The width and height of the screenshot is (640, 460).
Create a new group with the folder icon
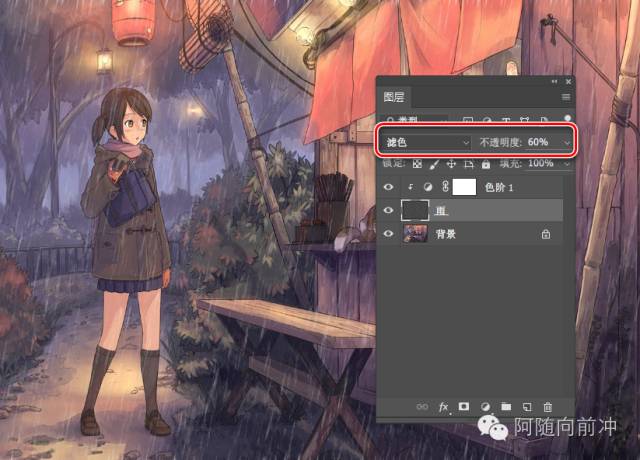point(506,407)
